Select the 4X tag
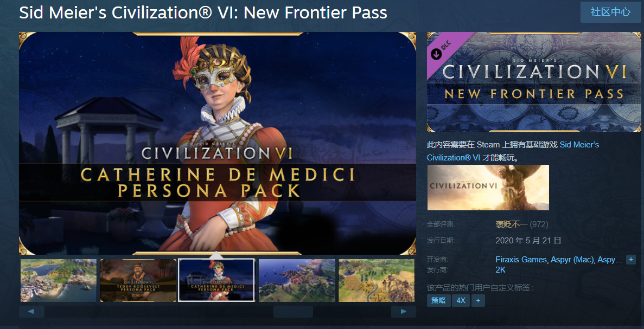 [461, 301]
